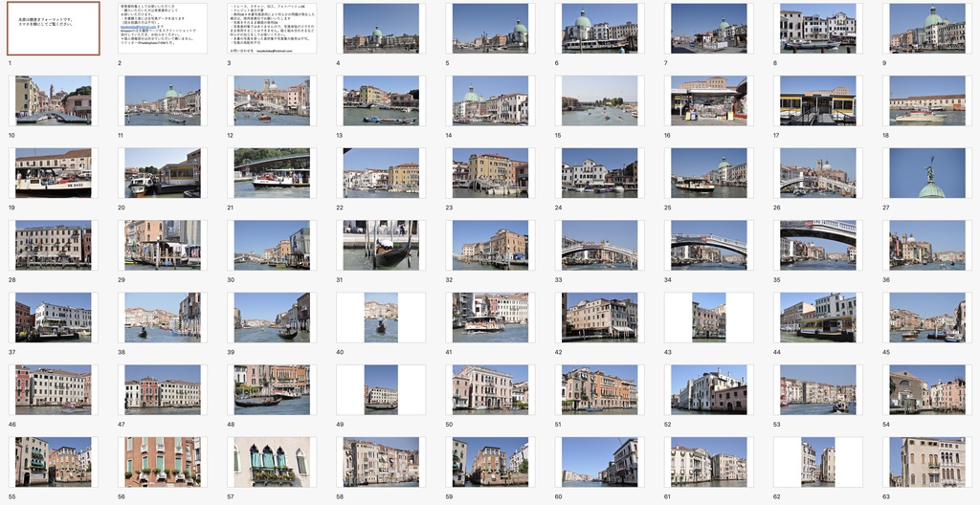This screenshot has width=980, height=505.
Task: Select slide thumbnail numbered 55
Action: (x=54, y=462)
